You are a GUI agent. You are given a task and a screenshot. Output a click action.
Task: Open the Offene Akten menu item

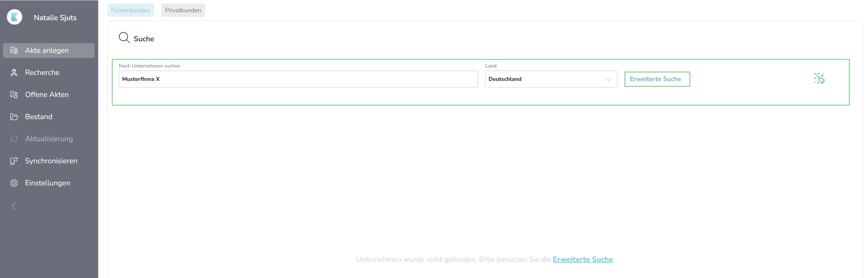click(49, 95)
